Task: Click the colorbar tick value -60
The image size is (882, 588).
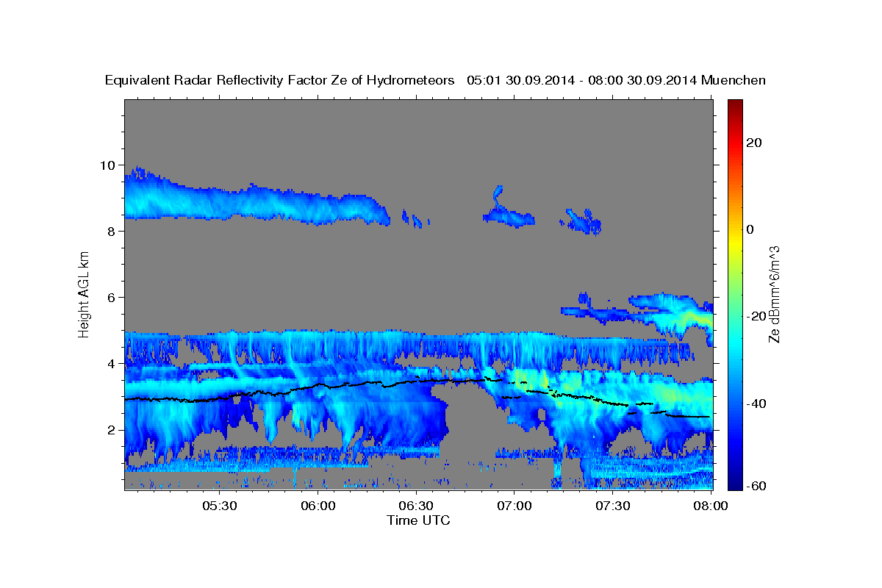Action: [x=757, y=486]
